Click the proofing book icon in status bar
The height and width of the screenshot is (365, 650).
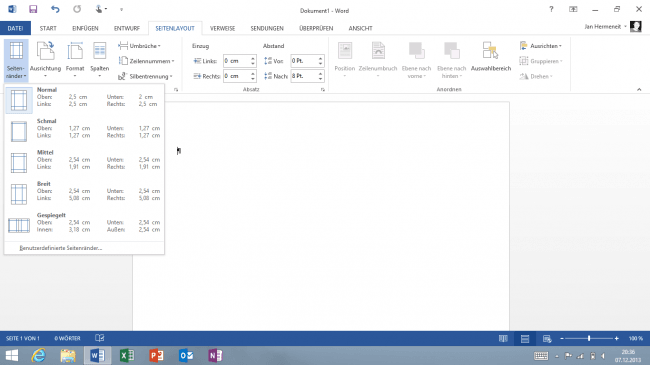tap(99, 338)
